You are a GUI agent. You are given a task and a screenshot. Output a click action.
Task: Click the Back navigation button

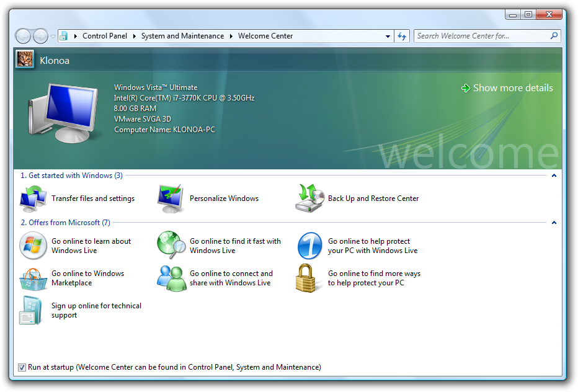coord(23,36)
